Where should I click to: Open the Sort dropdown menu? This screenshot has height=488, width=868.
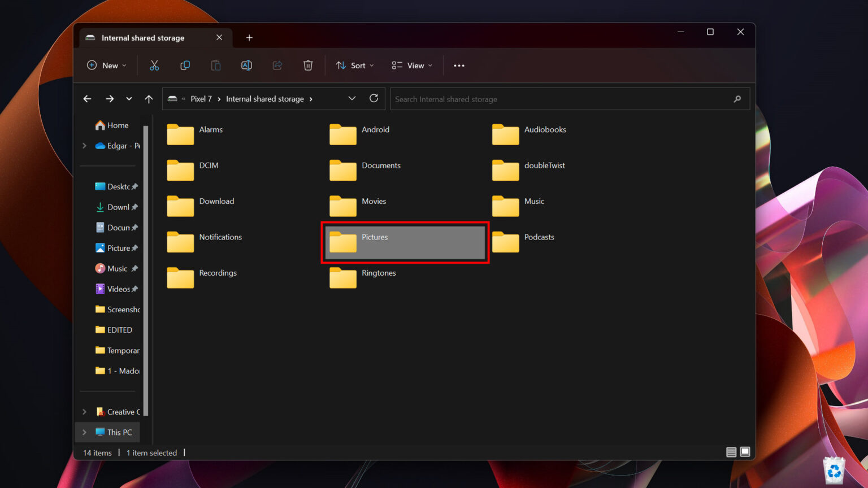coord(355,66)
